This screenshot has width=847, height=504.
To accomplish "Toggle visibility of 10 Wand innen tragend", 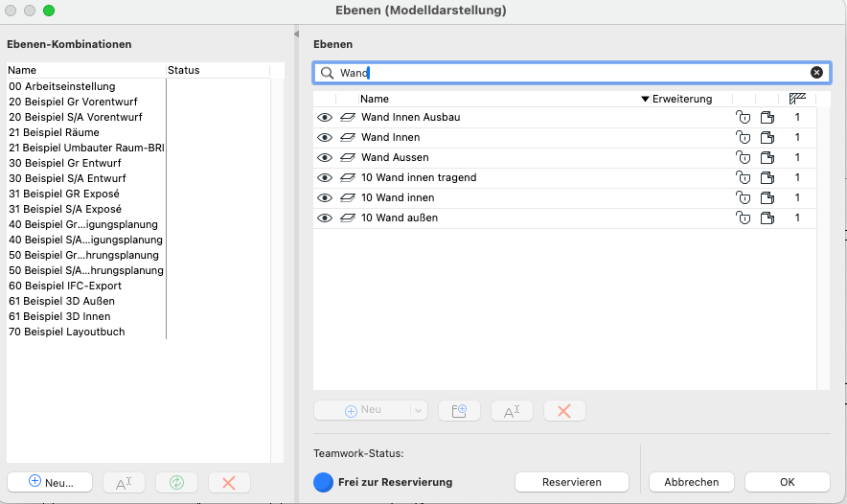I will point(325,177).
